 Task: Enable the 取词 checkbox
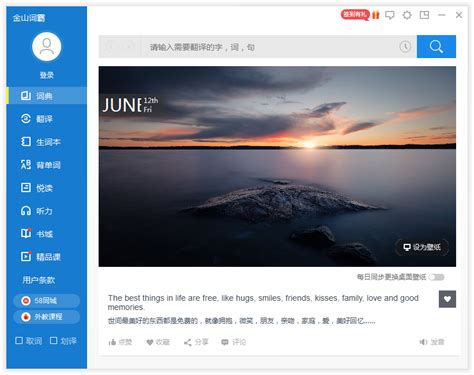click(x=19, y=340)
